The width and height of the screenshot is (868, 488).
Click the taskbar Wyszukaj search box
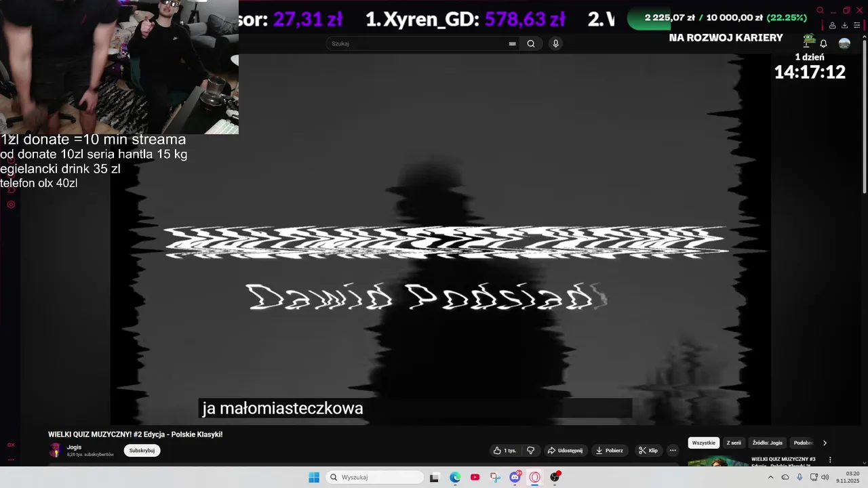point(374,477)
